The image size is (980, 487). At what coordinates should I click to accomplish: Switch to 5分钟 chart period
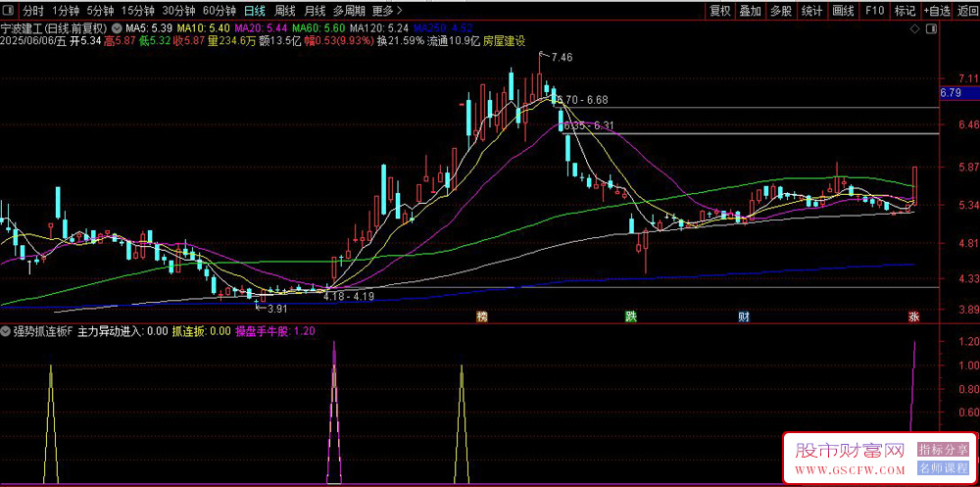coord(100,11)
